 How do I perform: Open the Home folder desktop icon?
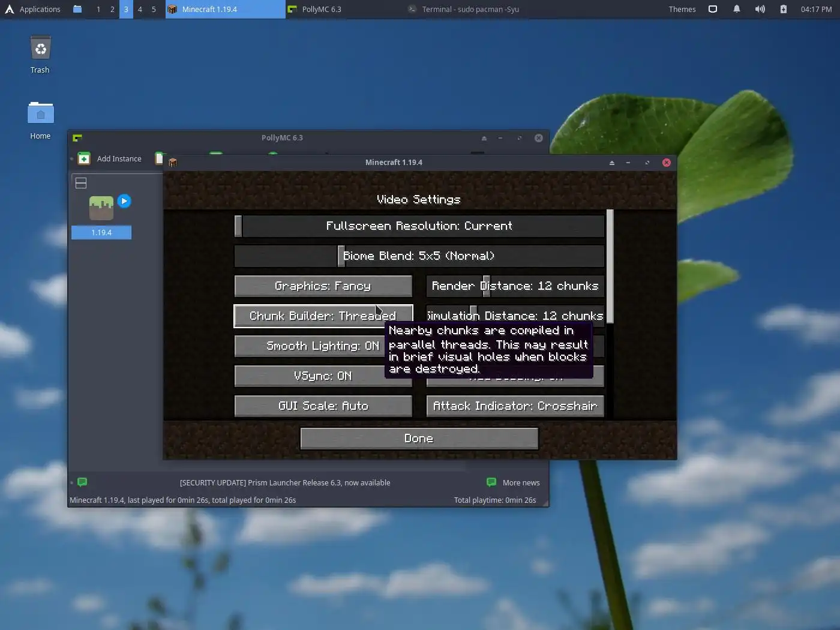pos(40,120)
